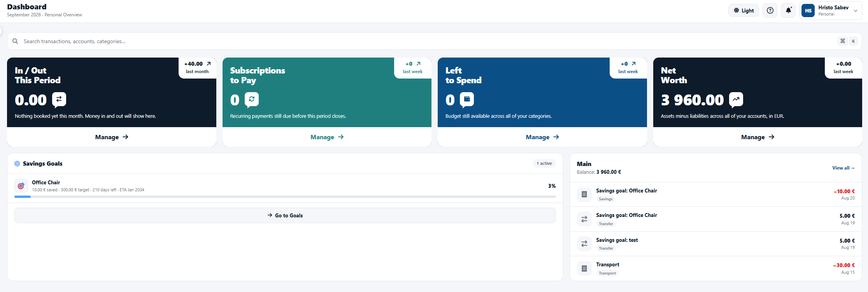Click the receipt icon for Transport transaction
The height and width of the screenshot is (292, 868).
[x=584, y=268]
